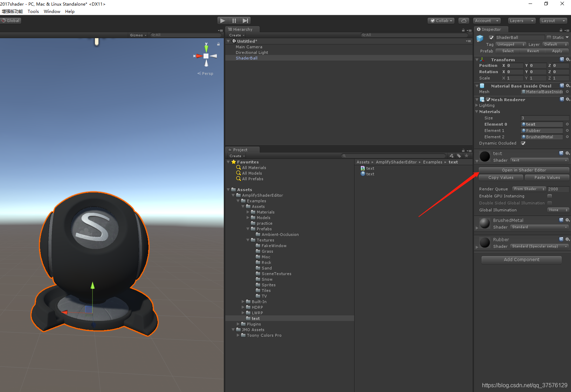Screen dimensions: 571x392
Task: Open Mesh Filter gear settings menu
Action: [568, 86]
